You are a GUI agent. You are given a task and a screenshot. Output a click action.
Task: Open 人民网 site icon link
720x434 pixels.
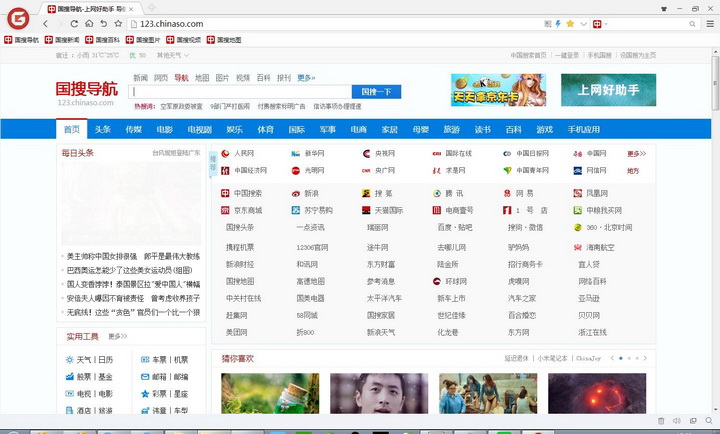(x=225, y=153)
